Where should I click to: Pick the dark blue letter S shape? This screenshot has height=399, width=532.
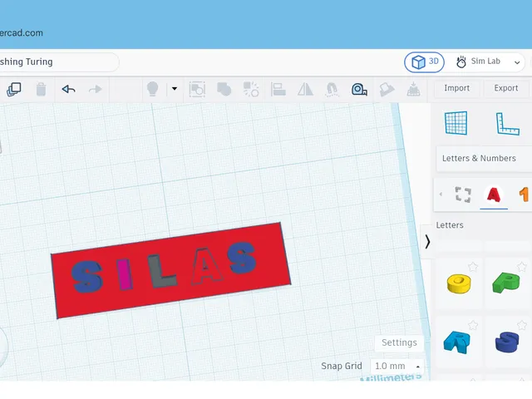click(507, 342)
